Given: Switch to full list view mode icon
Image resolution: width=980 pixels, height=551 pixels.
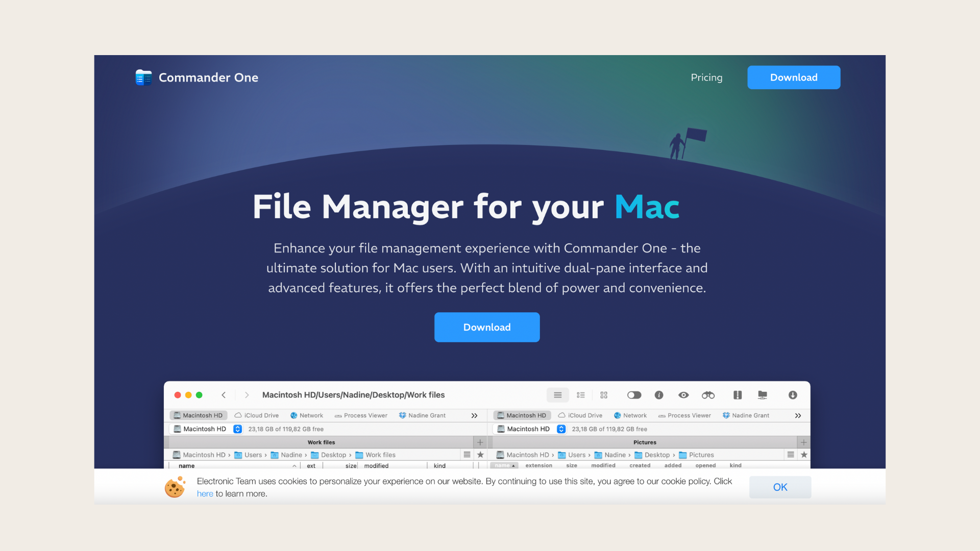Looking at the screenshot, I should pos(557,395).
